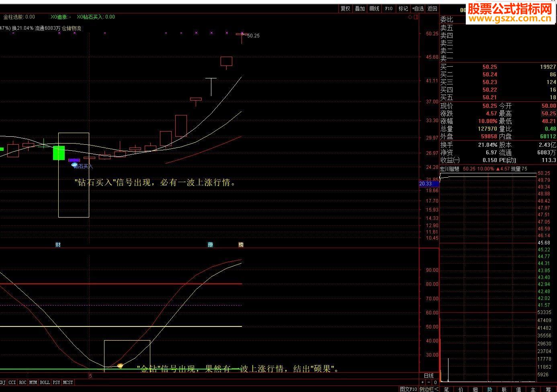Click the gold diamond signal on the indicator chart

point(120,365)
